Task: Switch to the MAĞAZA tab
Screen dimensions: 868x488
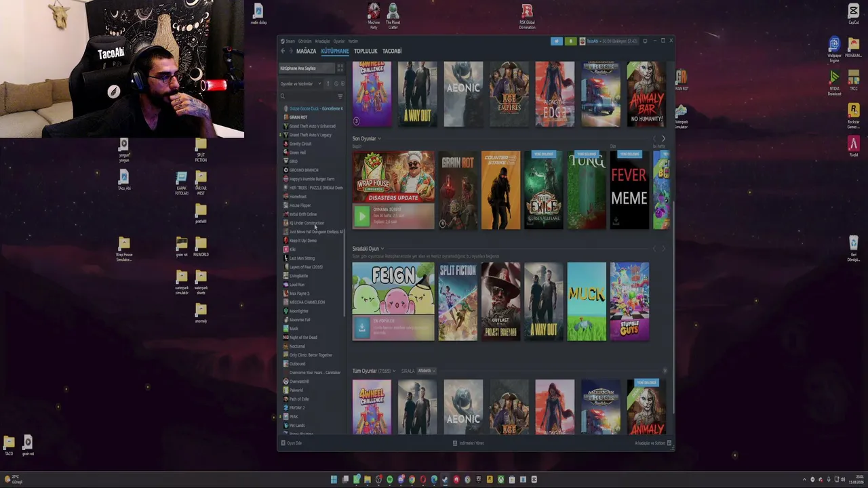Action: (x=306, y=52)
